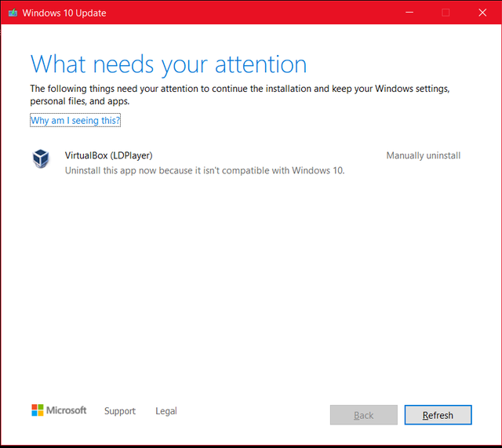Click the Windows 10 Update title bar icon
The height and width of the screenshot is (448, 502).
[13, 13]
